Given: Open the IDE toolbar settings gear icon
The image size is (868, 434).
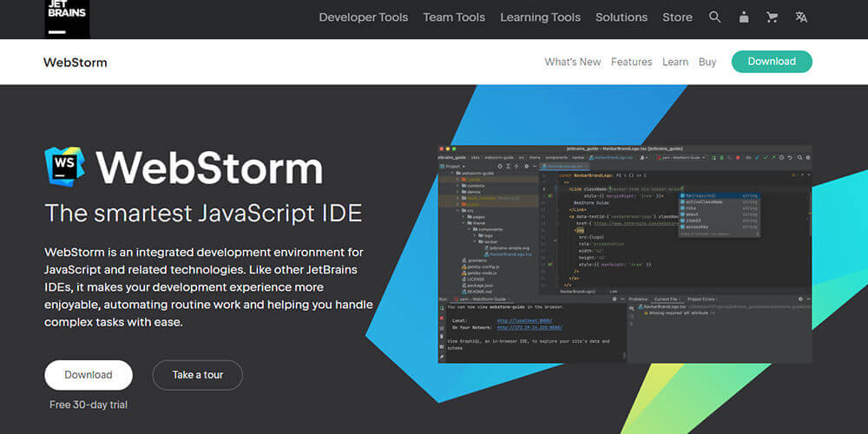Looking at the screenshot, I should pos(808,158).
